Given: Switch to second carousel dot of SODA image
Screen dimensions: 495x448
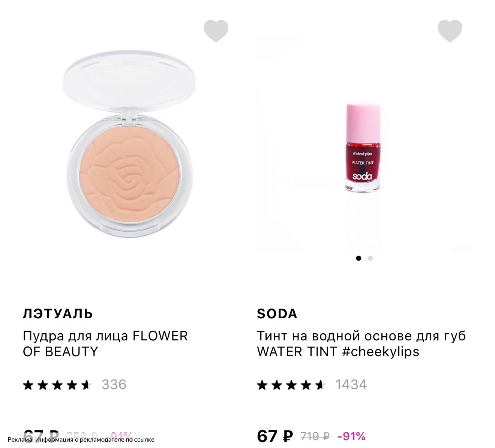Looking at the screenshot, I should [x=370, y=258].
